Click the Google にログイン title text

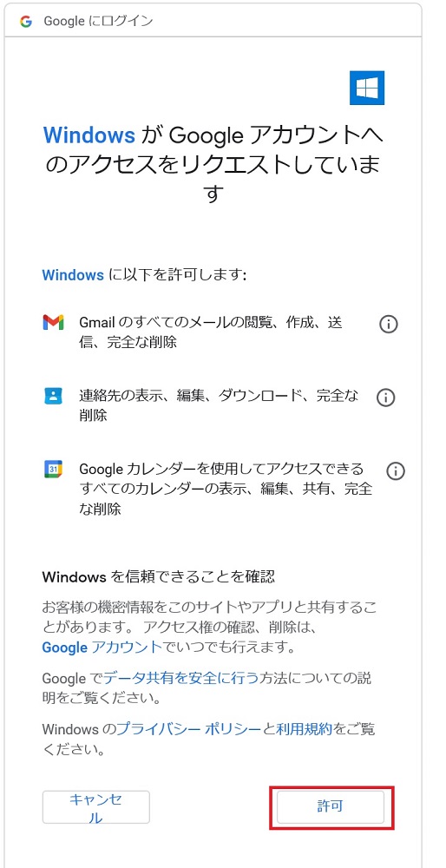pos(98,22)
